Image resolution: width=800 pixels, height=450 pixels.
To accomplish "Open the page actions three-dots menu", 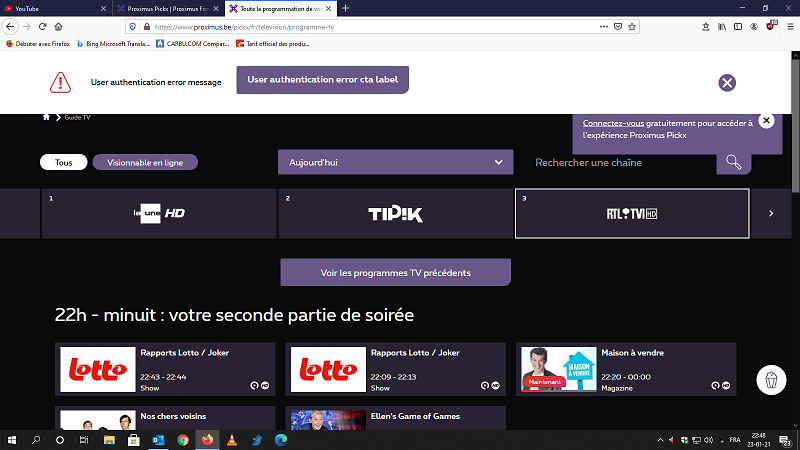I will [604, 27].
